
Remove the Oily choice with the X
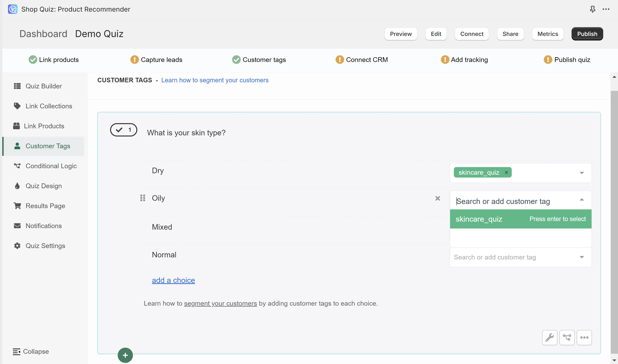(437, 198)
